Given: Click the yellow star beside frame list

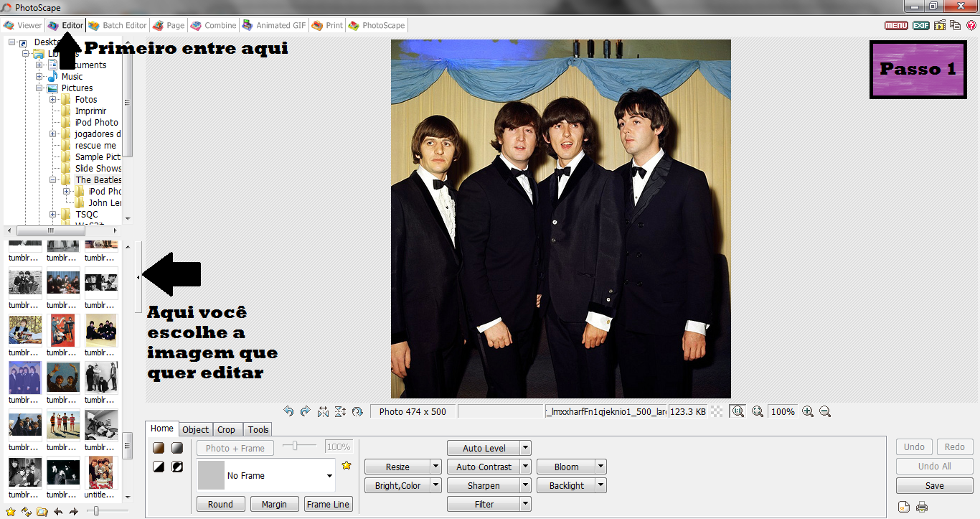Looking at the screenshot, I should point(347,465).
